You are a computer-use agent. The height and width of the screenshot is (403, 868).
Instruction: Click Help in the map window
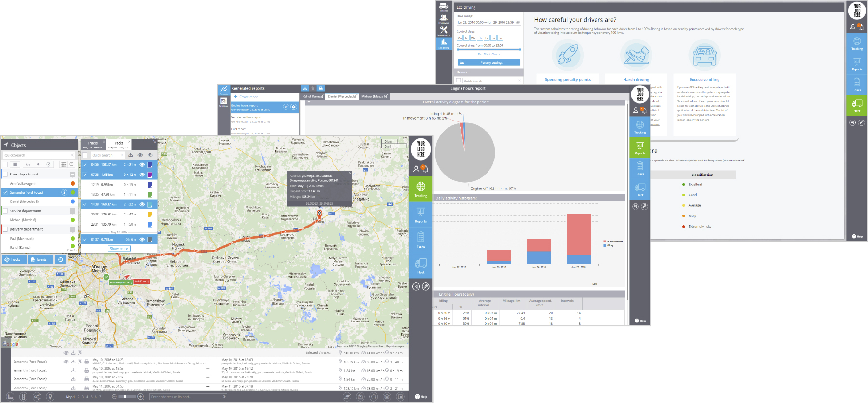point(421,397)
